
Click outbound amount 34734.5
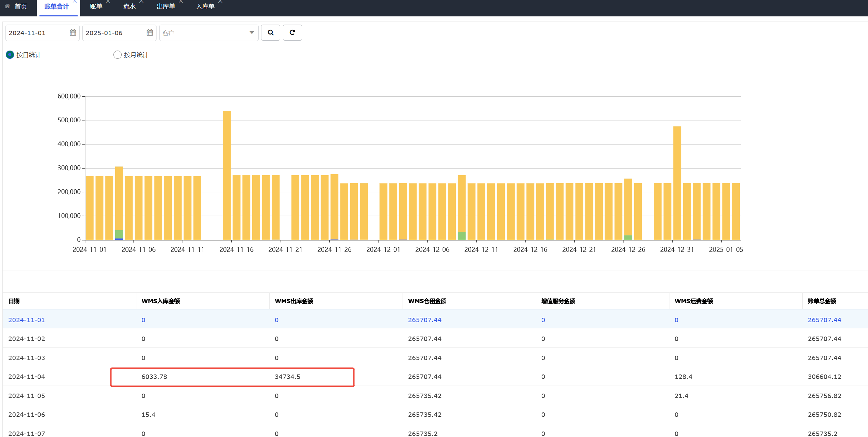[x=287, y=377]
